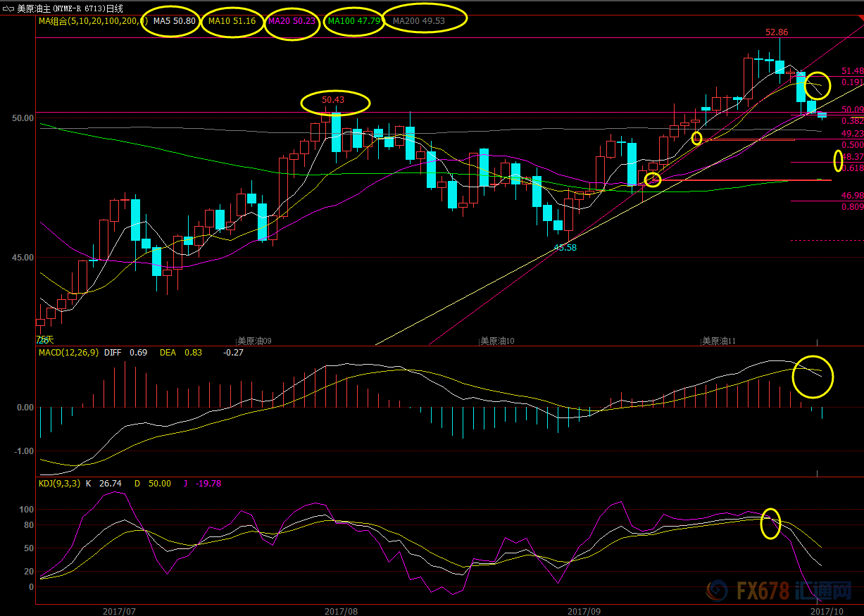Click the 美原油10 contract marker
The height and width of the screenshot is (616, 864).
pos(496,341)
